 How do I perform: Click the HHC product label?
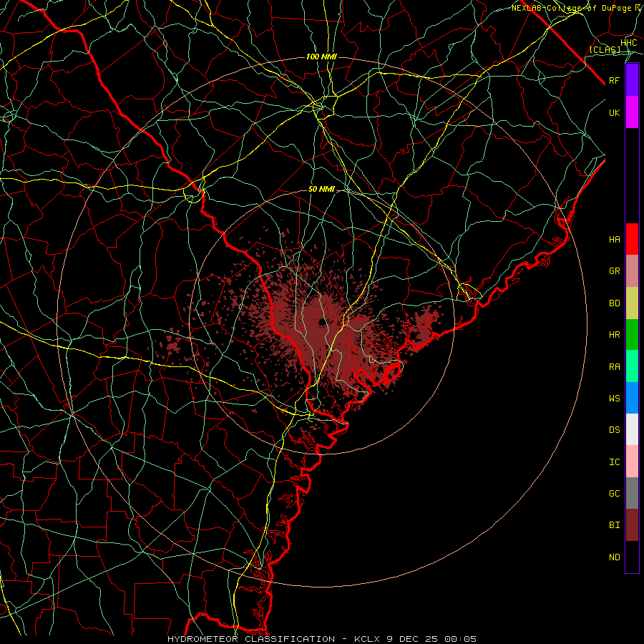628,43
